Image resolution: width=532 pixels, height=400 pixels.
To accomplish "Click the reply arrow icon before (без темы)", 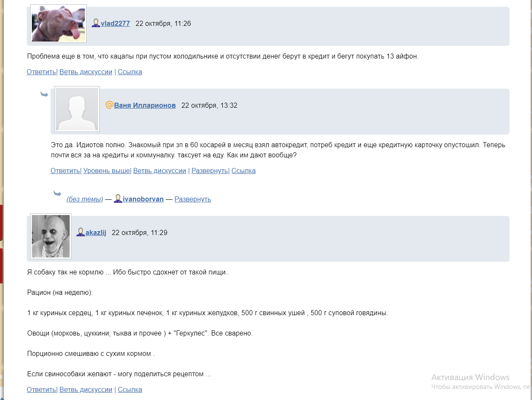I will [57, 194].
